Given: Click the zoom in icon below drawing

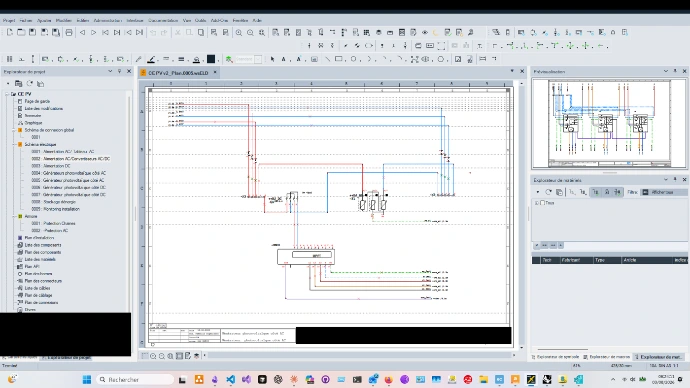Looking at the screenshot, I should pos(153,356).
